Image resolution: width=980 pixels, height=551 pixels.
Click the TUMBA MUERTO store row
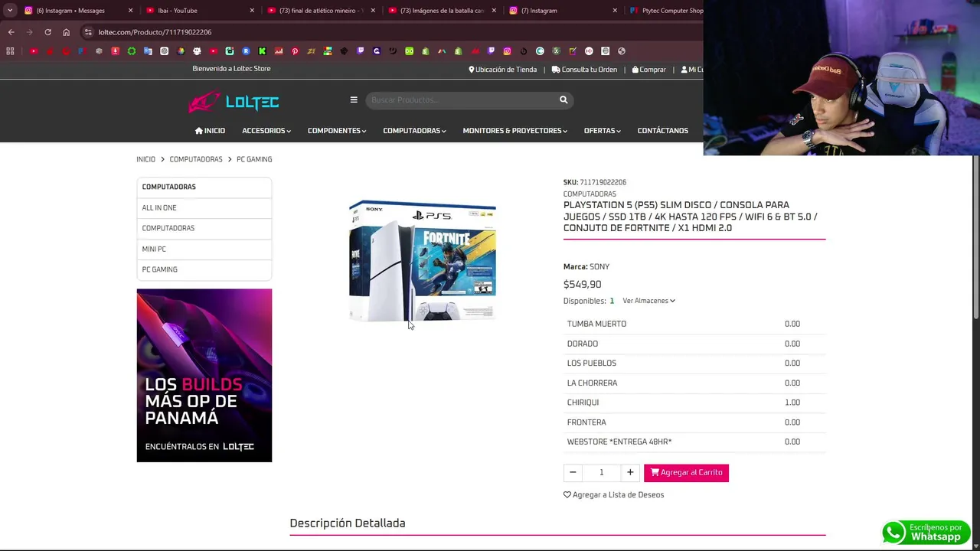click(694, 324)
